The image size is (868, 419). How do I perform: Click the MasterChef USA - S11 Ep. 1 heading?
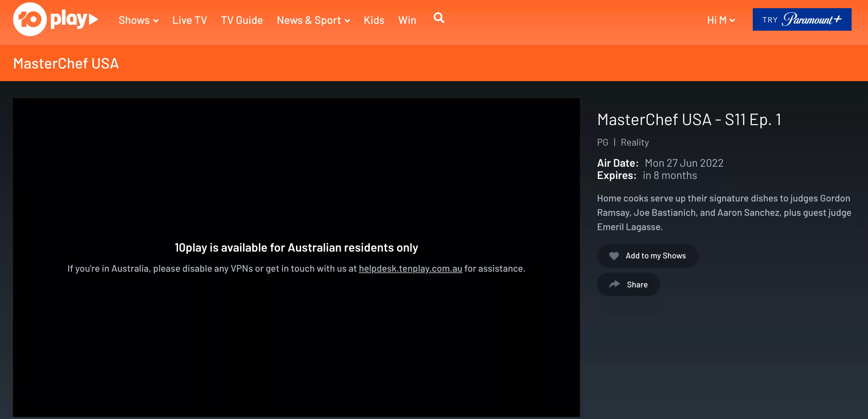[689, 120]
